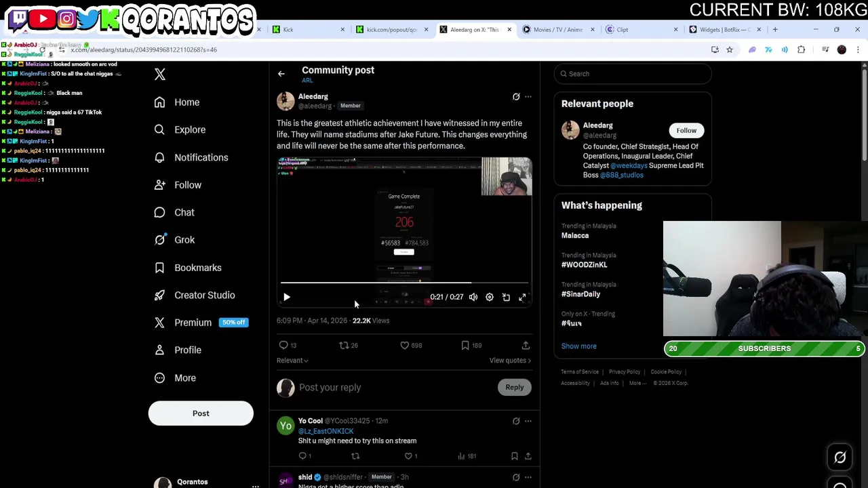
Task: Open Cookie Policy link
Action: coord(666,372)
